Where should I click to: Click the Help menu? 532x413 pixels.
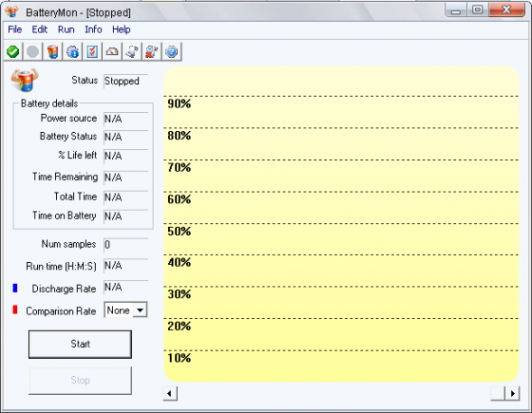tap(122, 29)
